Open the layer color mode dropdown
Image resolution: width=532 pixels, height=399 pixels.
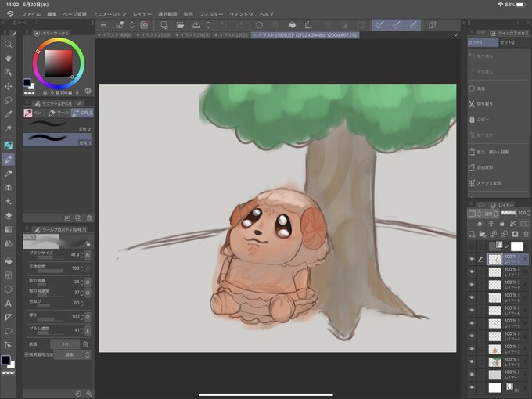click(475, 214)
